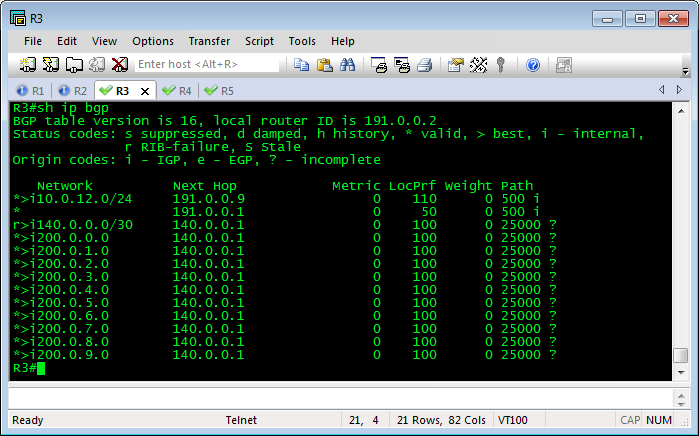Click inside the command chat input area
Image resolution: width=699 pixels, height=436 pixels.
(341, 399)
